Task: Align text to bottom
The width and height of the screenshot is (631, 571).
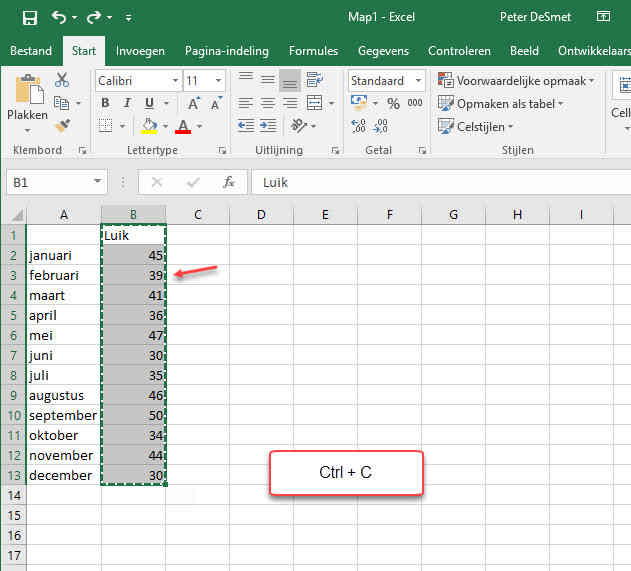Action: [x=290, y=80]
